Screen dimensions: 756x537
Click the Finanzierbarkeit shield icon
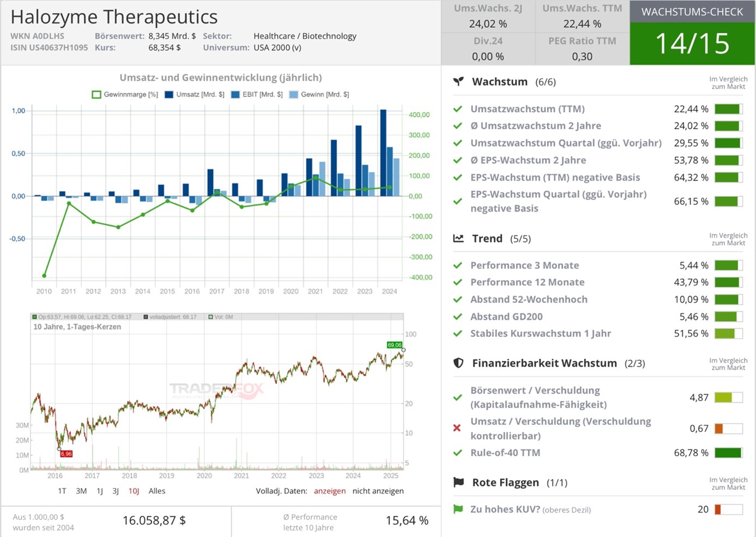[459, 363]
